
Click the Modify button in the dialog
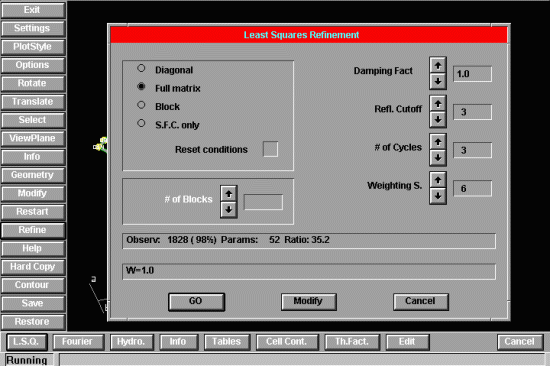click(x=309, y=302)
